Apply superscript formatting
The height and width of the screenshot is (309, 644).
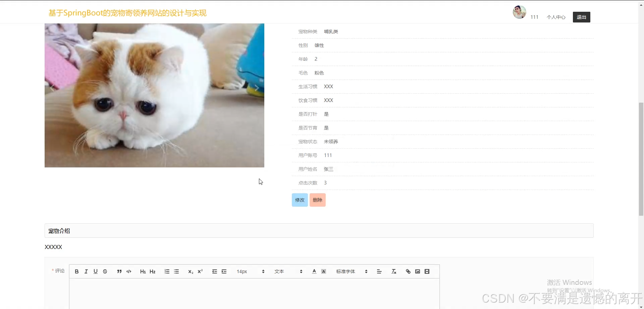200,271
